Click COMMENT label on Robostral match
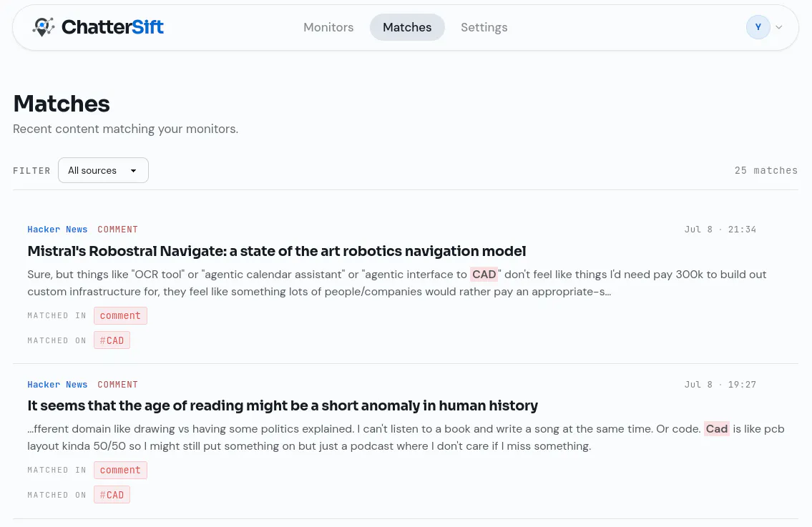The image size is (812, 527). tap(117, 230)
